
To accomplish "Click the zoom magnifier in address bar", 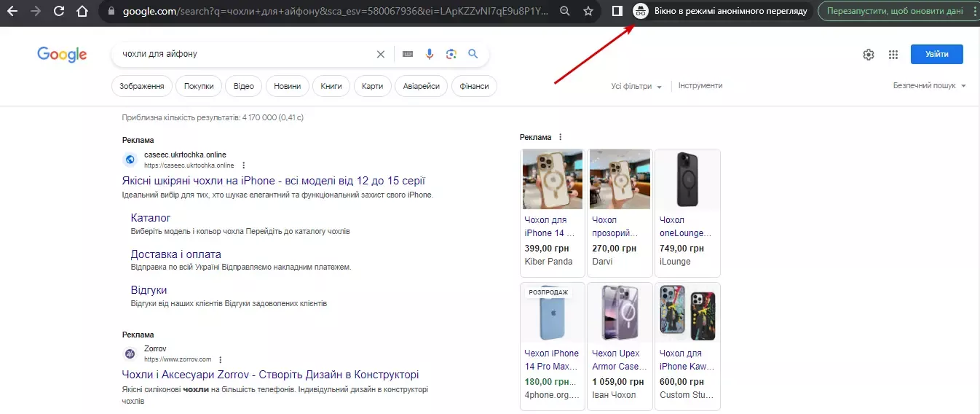I will [x=565, y=12].
